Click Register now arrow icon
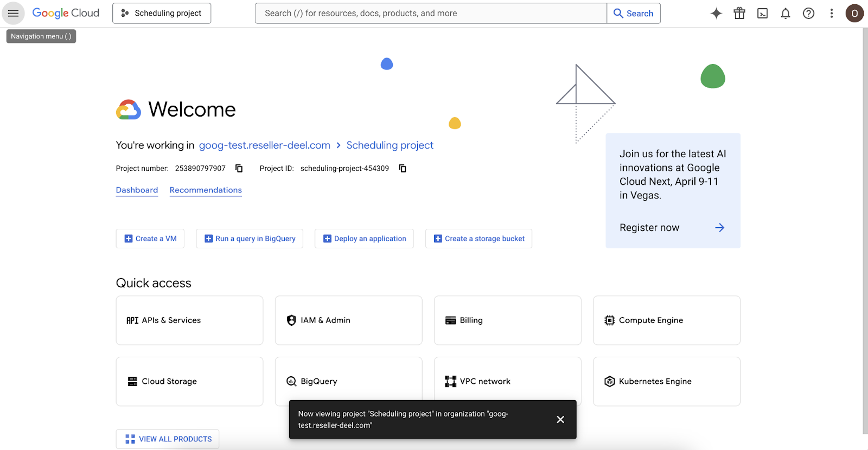 click(x=720, y=228)
